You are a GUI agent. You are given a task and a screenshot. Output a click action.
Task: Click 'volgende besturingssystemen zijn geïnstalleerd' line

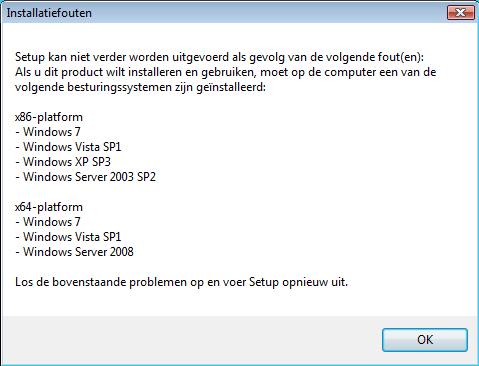point(140,87)
